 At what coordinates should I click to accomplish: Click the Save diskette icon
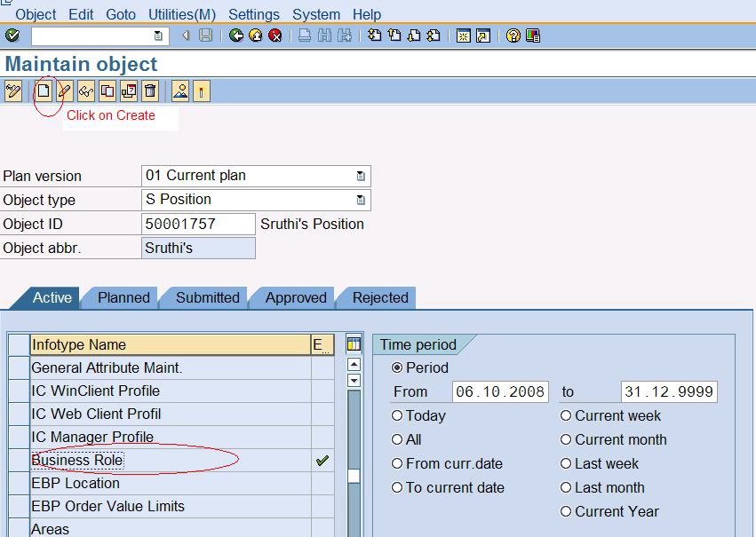(203, 36)
